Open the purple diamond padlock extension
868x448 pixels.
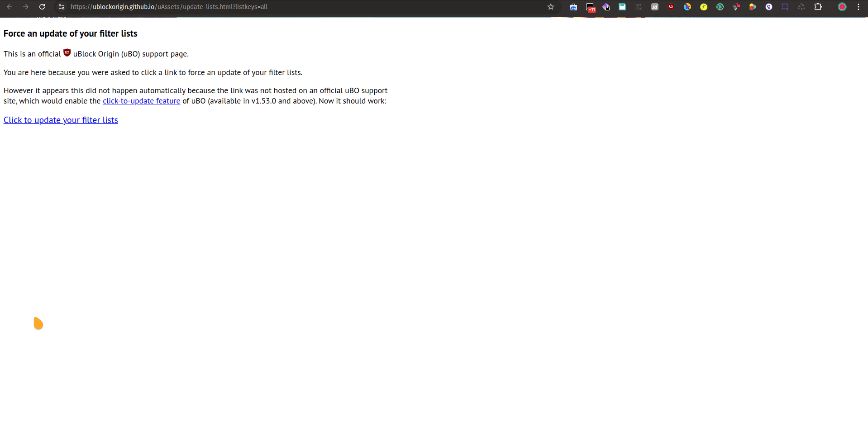tap(606, 7)
